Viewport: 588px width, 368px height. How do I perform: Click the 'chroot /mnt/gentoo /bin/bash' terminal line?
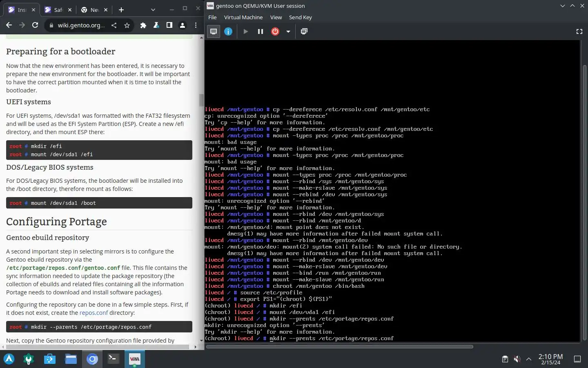[318, 286]
